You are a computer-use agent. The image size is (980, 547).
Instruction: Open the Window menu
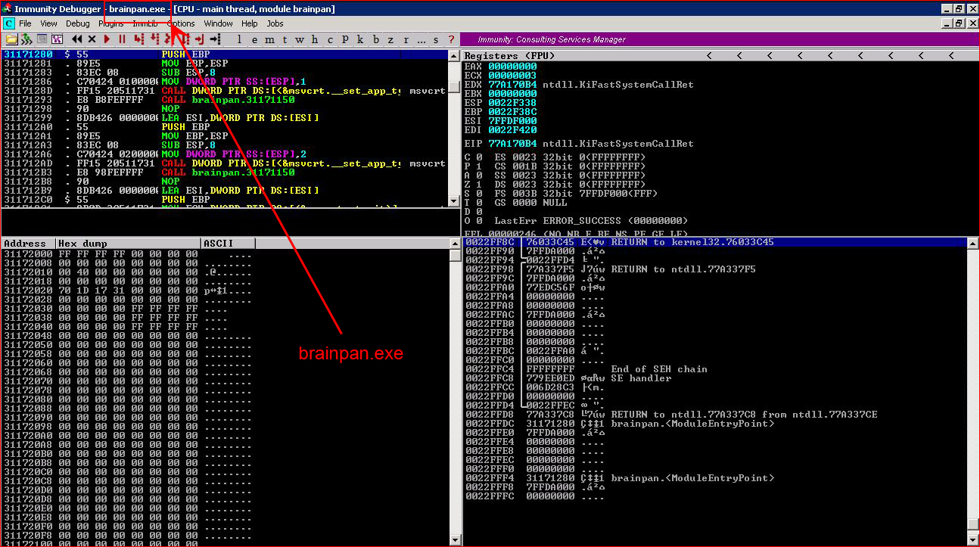219,23
